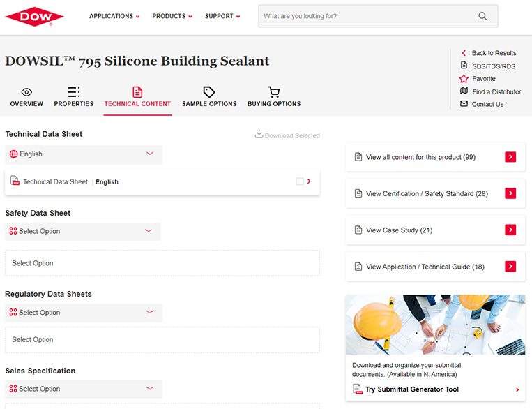
Task: Click the Find a Distributor map icon
Action: (x=464, y=91)
